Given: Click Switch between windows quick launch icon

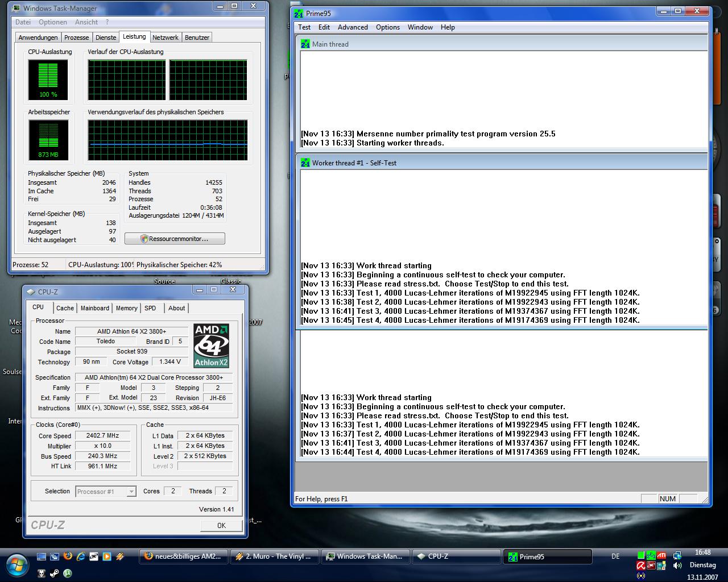Looking at the screenshot, I should point(55,556).
